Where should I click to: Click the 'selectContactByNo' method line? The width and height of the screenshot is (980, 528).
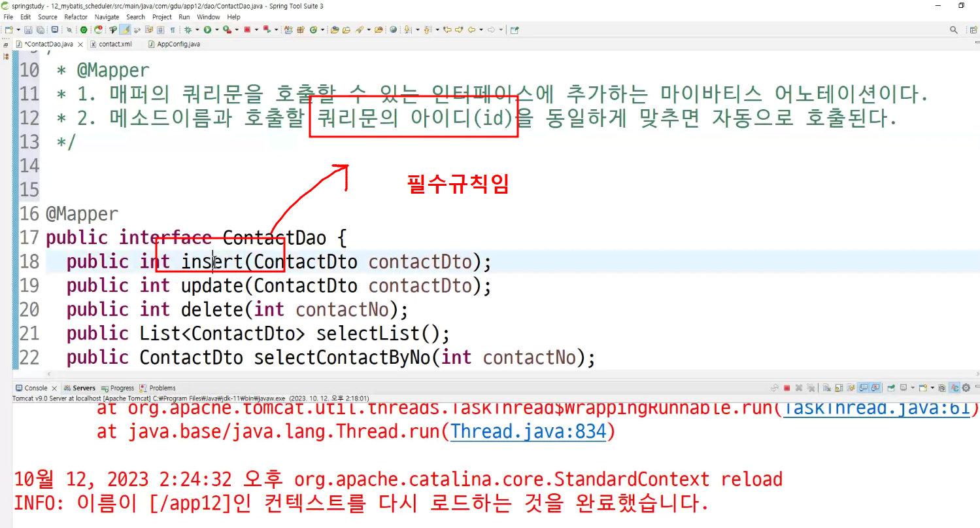[331, 358]
